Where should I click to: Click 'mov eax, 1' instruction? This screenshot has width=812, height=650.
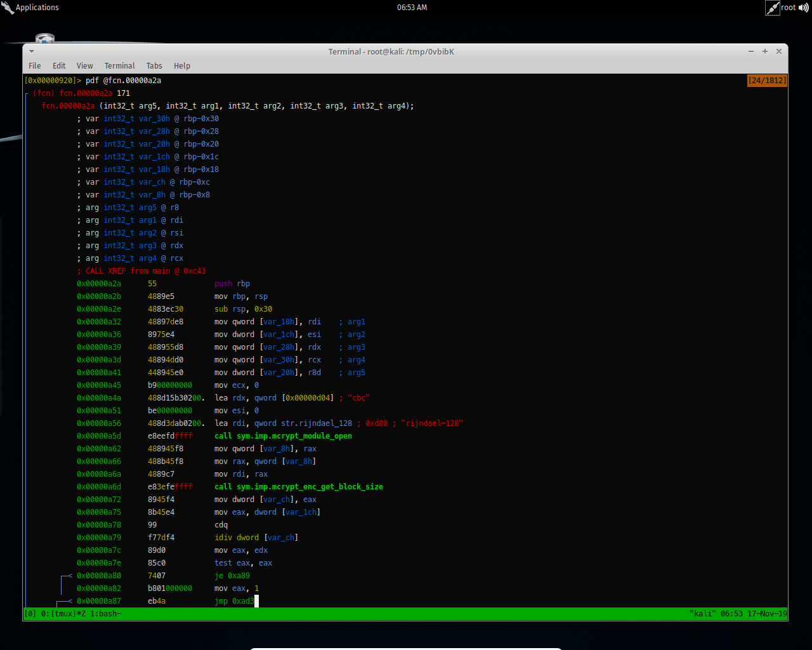coord(237,588)
